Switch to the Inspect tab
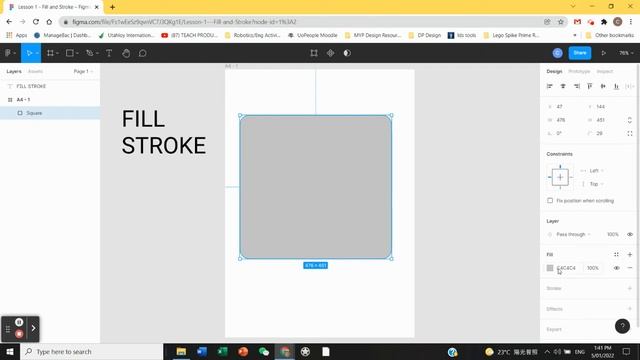 (x=604, y=71)
